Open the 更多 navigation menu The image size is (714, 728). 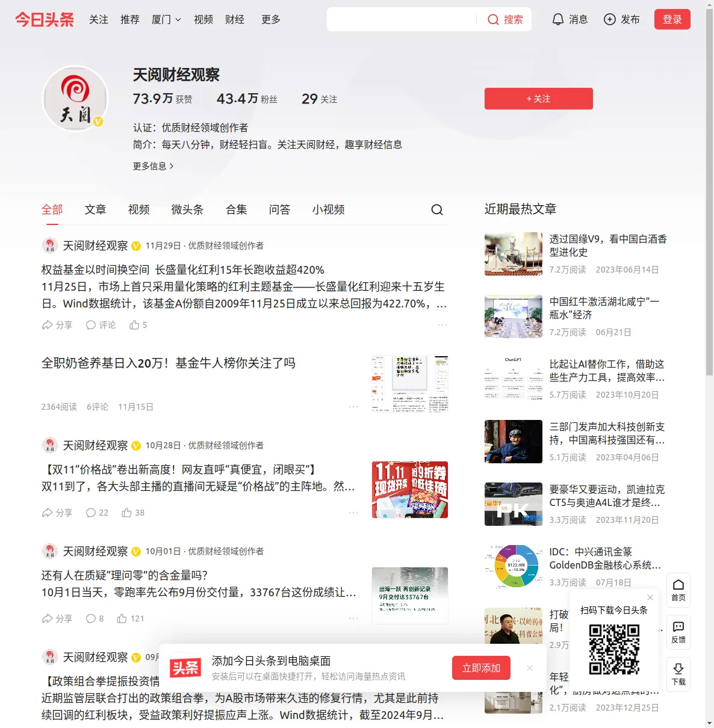coord(271,19)
